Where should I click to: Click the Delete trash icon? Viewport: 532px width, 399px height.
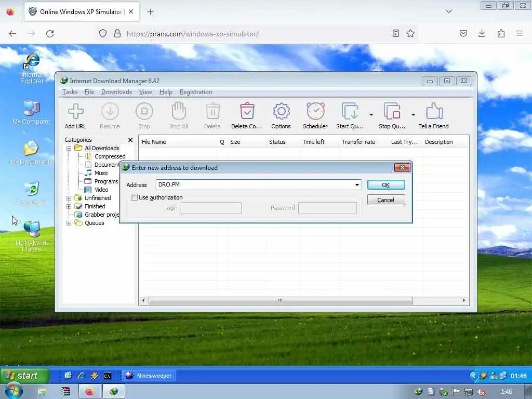pyautogui.click(x=212, y=111)
